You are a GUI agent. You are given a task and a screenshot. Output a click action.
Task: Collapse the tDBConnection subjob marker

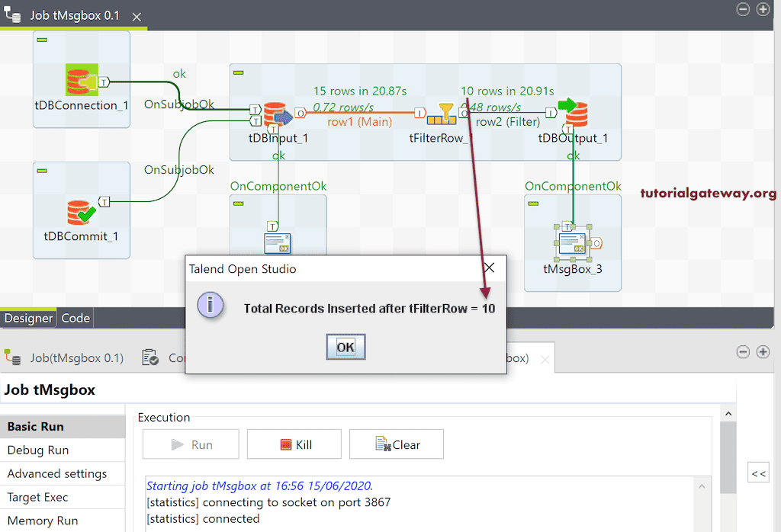point(42,40)
